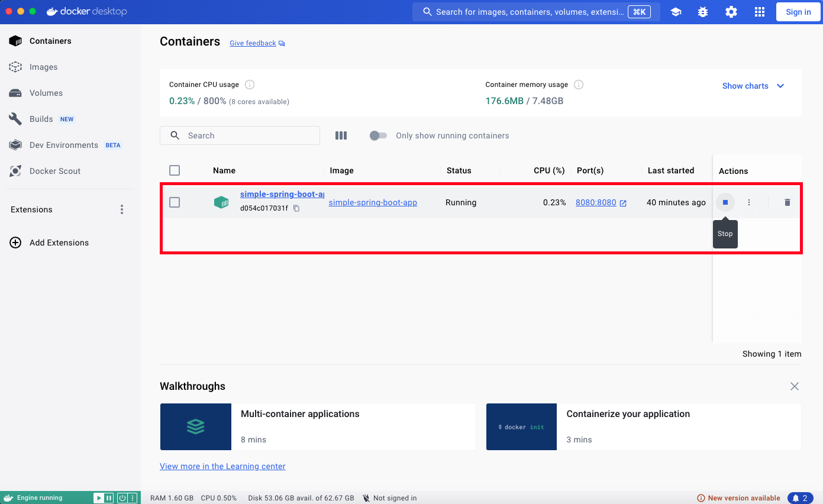
Task: Open the 8080:8080 port link
Action: (596, 202)
